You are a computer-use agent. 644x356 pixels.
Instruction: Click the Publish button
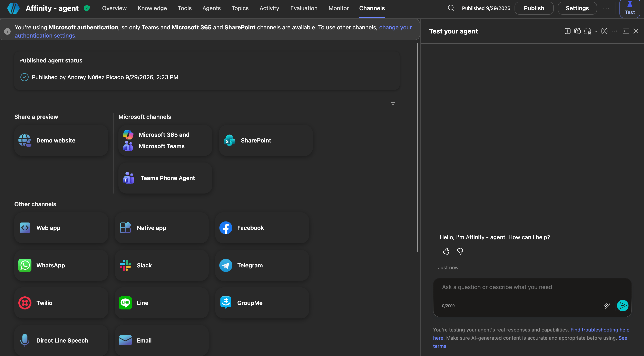534,8
